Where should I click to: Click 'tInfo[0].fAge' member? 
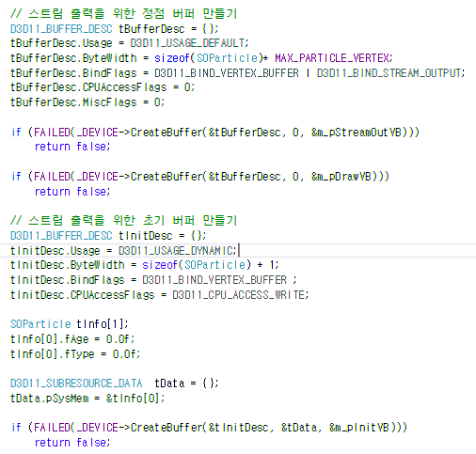[50, 339]
